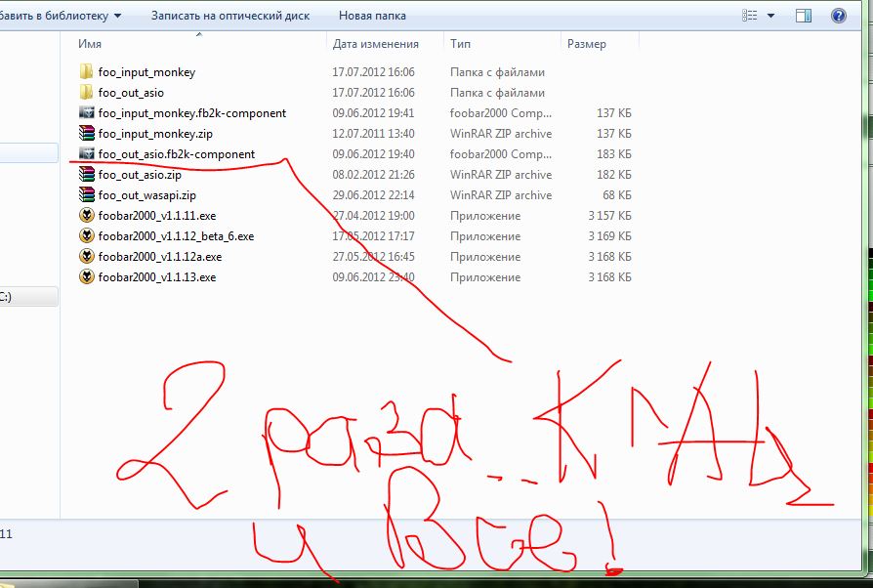Click the size value 3 169 КБ

point(609,236)
